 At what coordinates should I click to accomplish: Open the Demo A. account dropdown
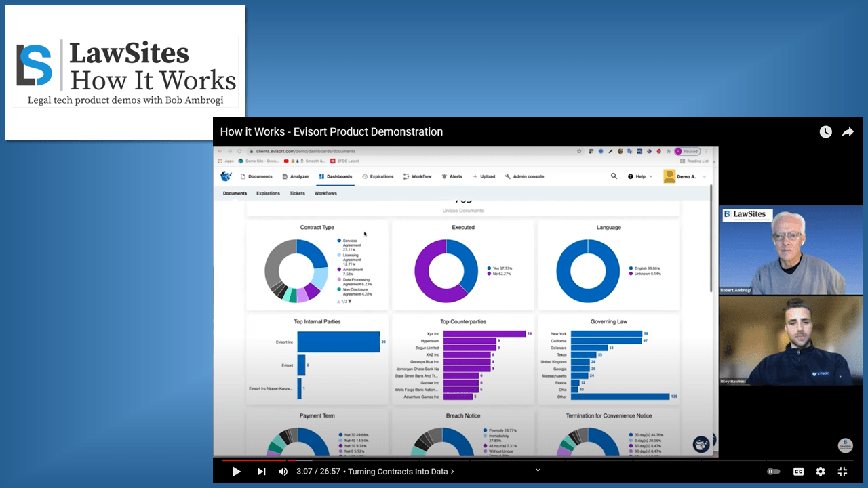pyautogui.click(x=691, y=176)
